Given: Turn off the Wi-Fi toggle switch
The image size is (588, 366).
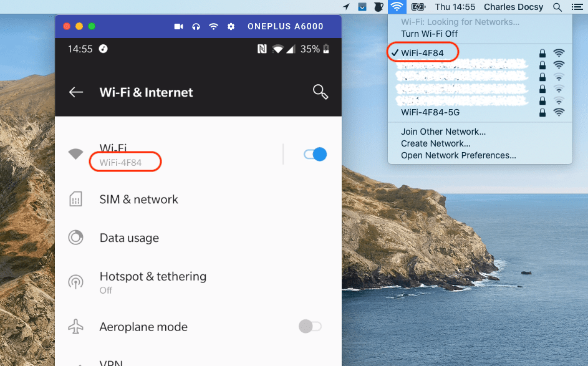Looking at the screenshot, I should point(315,154).
